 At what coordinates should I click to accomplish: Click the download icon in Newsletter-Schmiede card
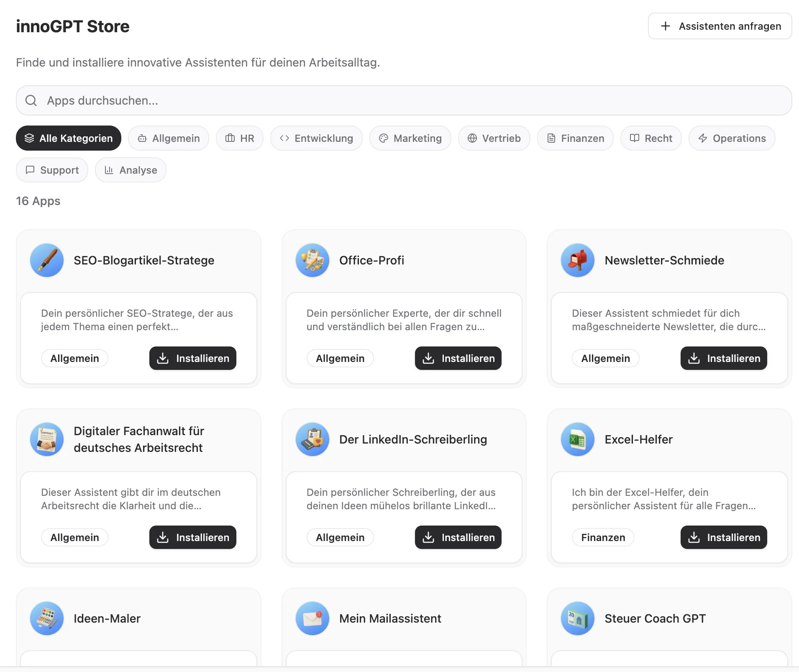[694, 358]
